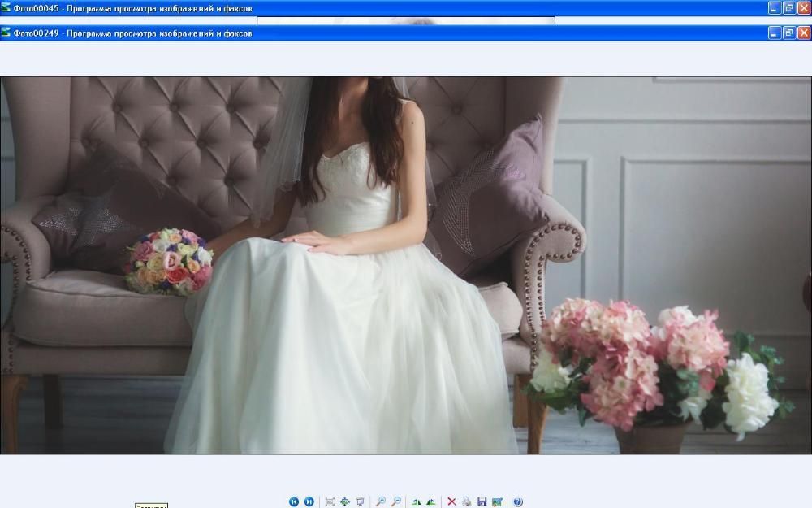Image resolution: width=812 pixels, height=508 pixels.
Task: Open image for editing
Action: pos(497,501)
